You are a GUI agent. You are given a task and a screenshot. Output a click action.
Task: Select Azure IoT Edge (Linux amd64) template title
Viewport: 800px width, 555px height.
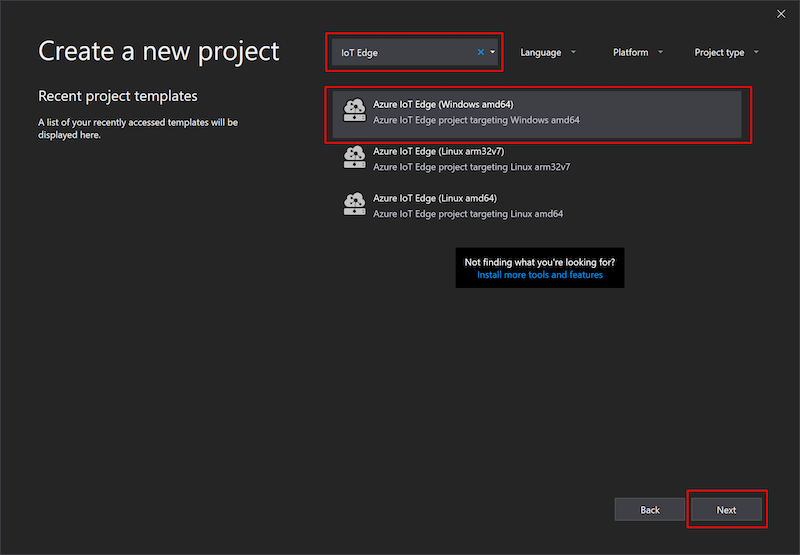click(435, 198)
